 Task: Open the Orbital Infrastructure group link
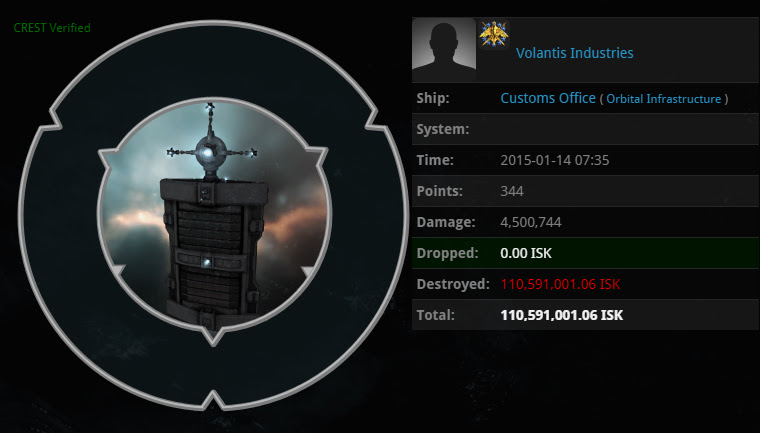[x=664, y=99]
